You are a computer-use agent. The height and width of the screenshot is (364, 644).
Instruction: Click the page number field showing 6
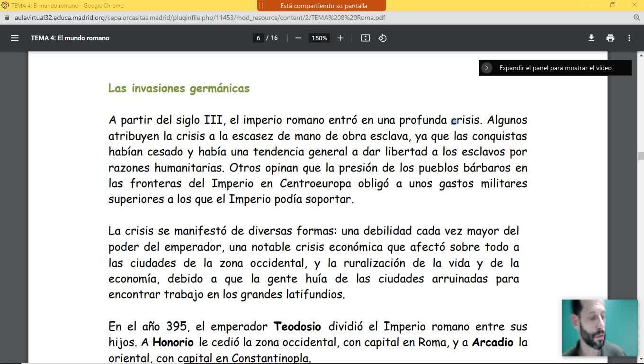pyautogui.click(x=258, y=38)
